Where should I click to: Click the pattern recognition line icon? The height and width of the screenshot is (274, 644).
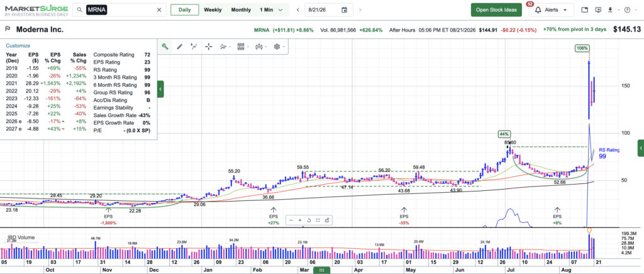[x=194, y=47]
